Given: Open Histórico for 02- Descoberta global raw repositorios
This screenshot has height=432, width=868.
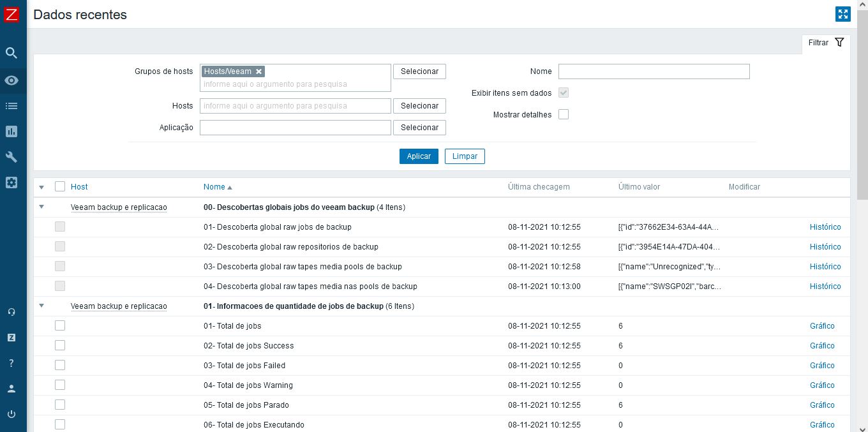Looking at the screenshot, I should point(825,247).
